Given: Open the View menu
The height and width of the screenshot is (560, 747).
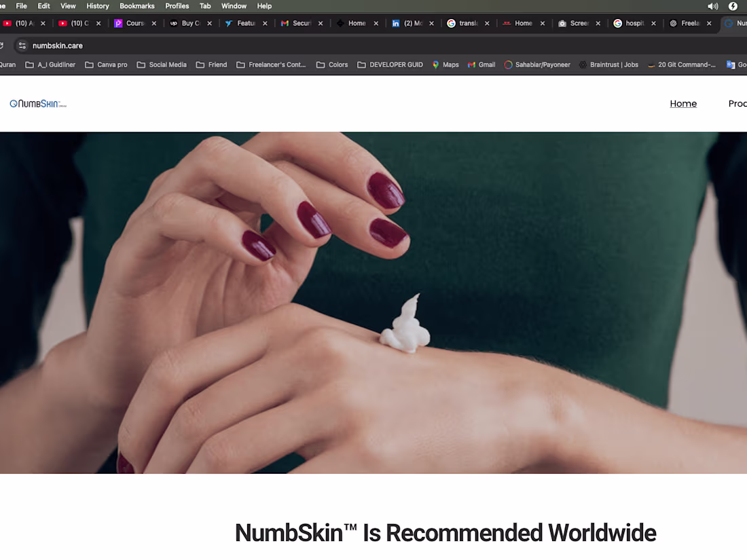Looking at the screenshot, I should click(68, 6).
